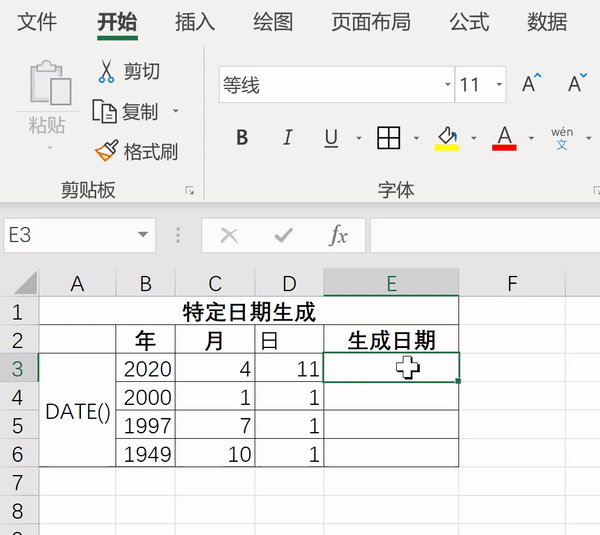Click cell containing 2020
Viewport: 600px width, 535px height.
pyautogui.click(x=145, y=368)
